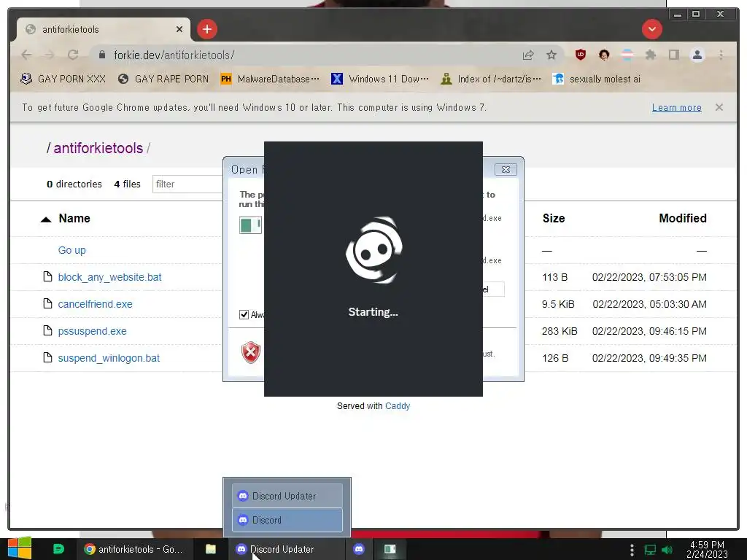
Task: Focus the filter text field
Action: (x=188, y=184)
